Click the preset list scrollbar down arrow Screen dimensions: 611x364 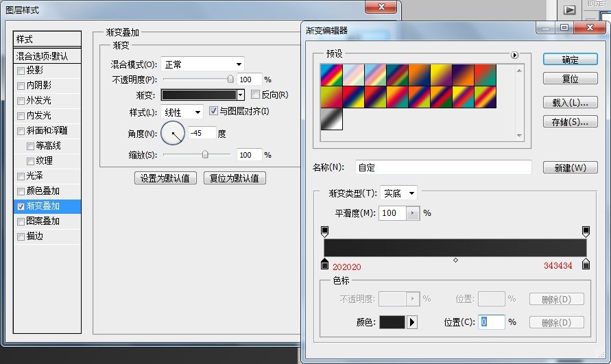coord(519,135)
